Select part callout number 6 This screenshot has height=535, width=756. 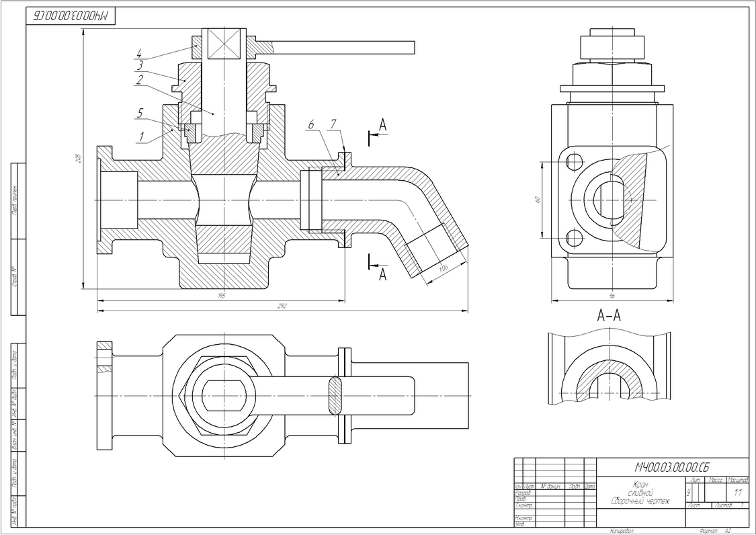click(312, 124)
